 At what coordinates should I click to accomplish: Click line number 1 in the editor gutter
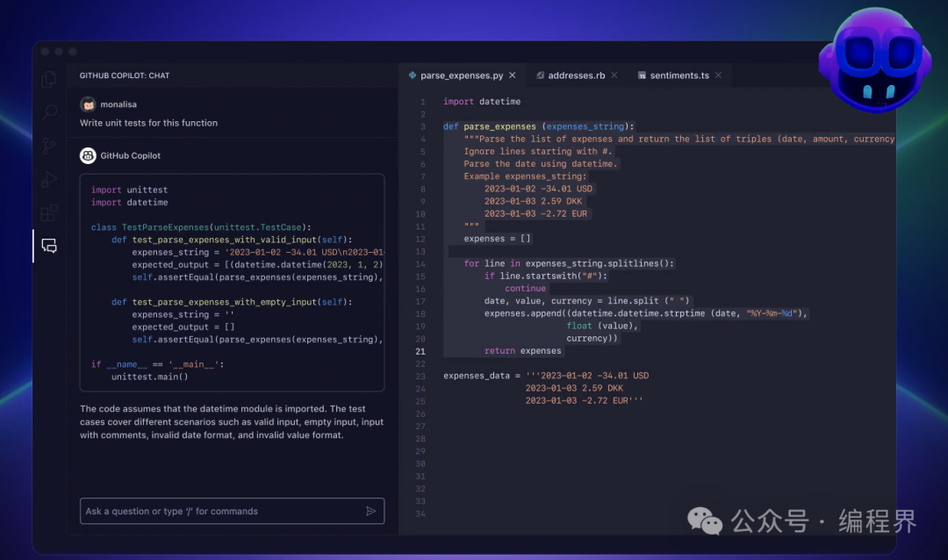[x=422, y=102]
